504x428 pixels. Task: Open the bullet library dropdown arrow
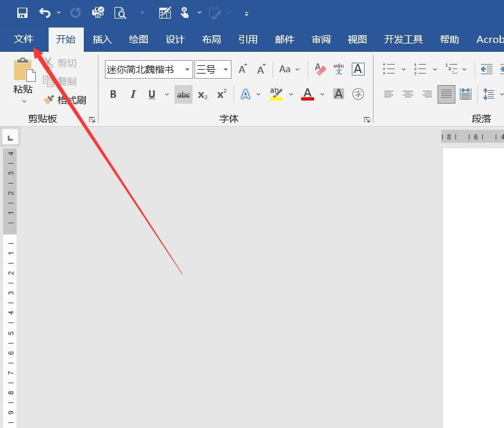[x=404, y=69]
